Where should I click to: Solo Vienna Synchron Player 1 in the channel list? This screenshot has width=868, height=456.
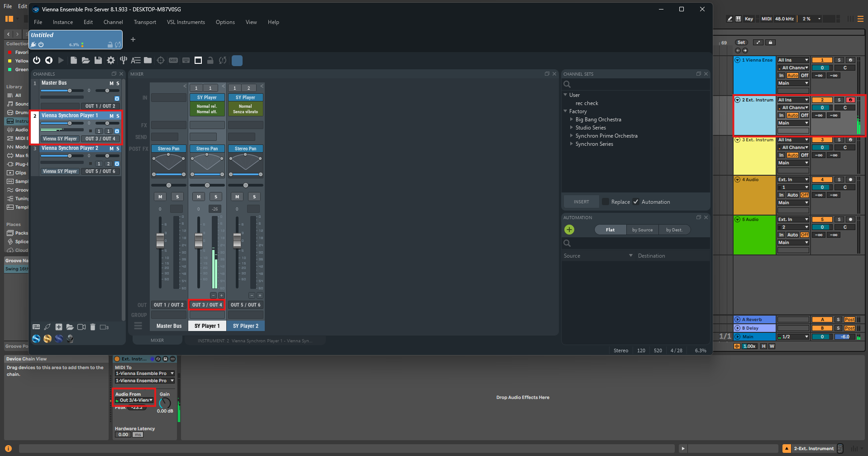click(118, 116)
